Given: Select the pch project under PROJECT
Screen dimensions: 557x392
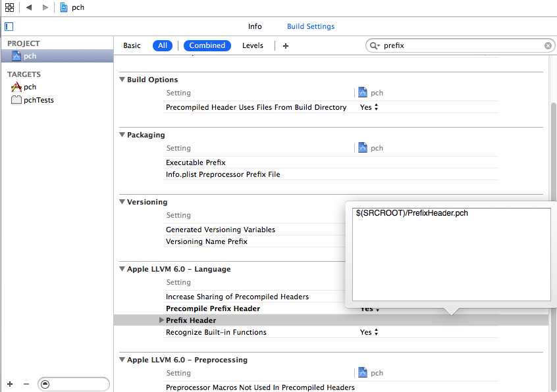Looking at the screenshot, I should (57, 56).
